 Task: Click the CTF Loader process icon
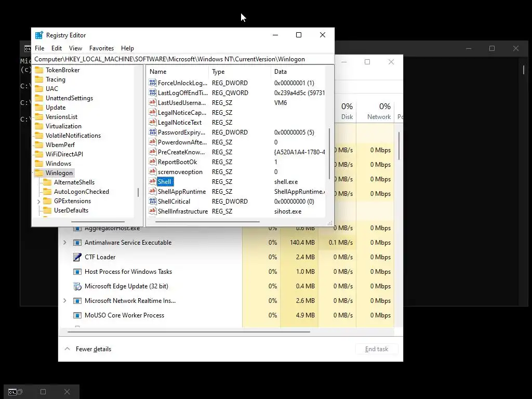(77, 257)
